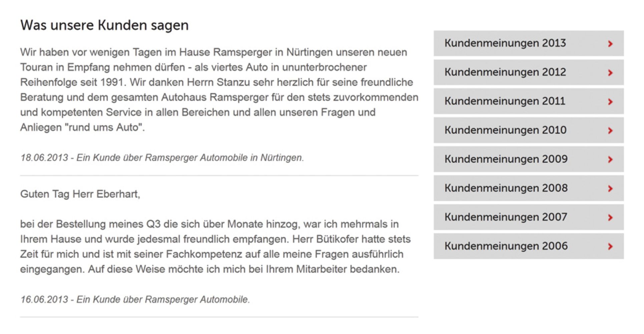This screenshot has height=334, width=644.
Task: Open Kundenmeinungen 2012 reviews
Action: (529, 72)
